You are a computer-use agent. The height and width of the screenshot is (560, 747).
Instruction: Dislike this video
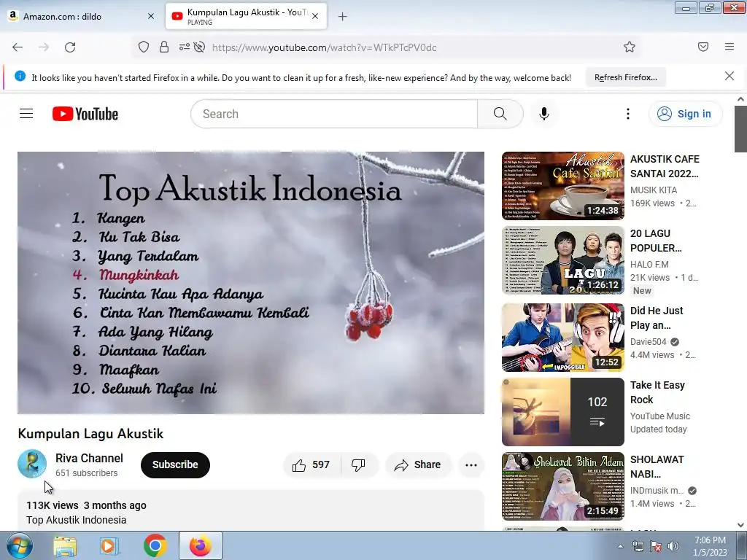point(358,464)
